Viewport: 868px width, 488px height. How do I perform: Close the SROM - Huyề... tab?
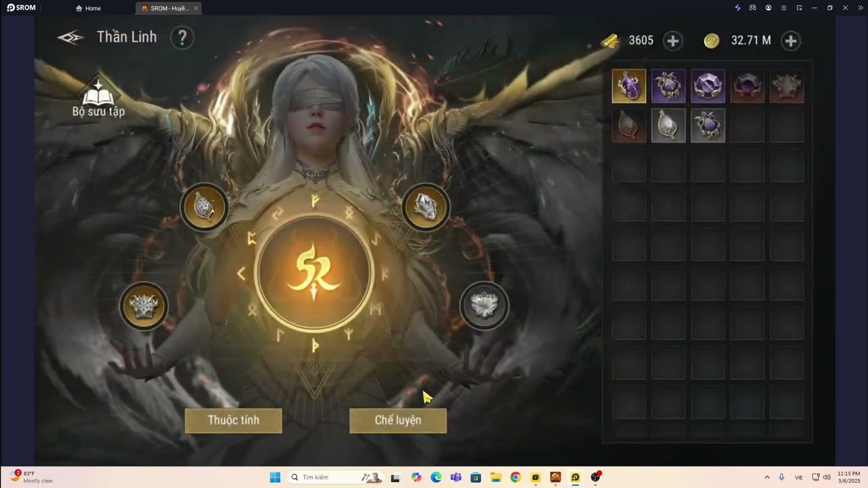coord(196,8)
